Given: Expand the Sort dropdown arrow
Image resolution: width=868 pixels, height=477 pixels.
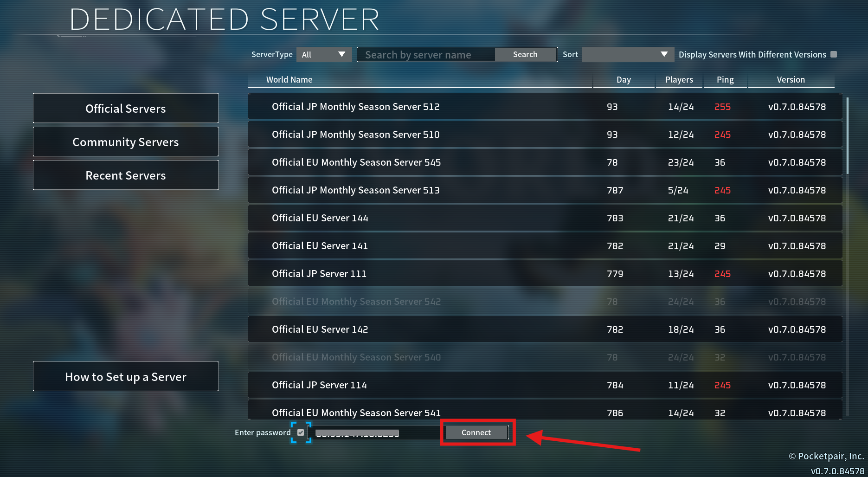Looking at the screenshot, I should coord(664,54).
